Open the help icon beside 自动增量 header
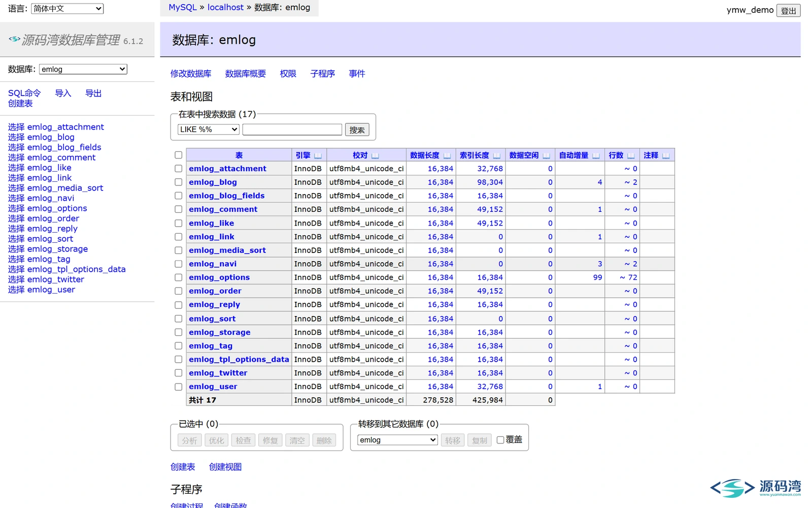This screenshot has height=508, width=812. pyautogui.click(x=596, y=155)
